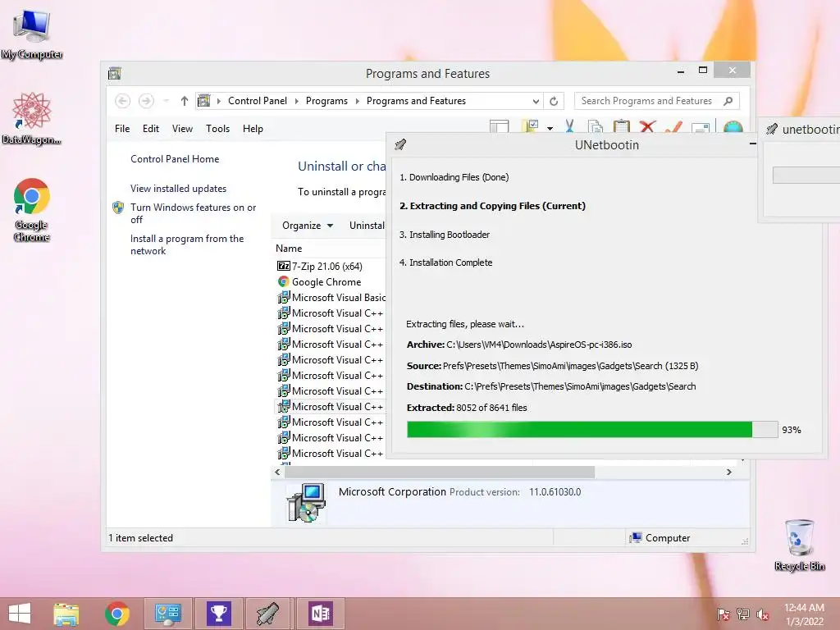The image size is (840, 630).
Task: Click the folder options checkmark toolbar icon
Action: tap(530, 126)
